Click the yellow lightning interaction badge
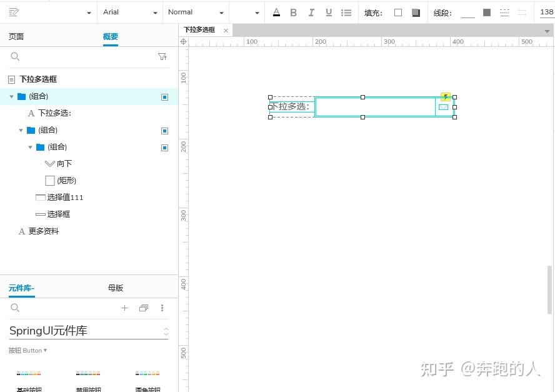This screenshot has width=555, height=392. point(445,97)
